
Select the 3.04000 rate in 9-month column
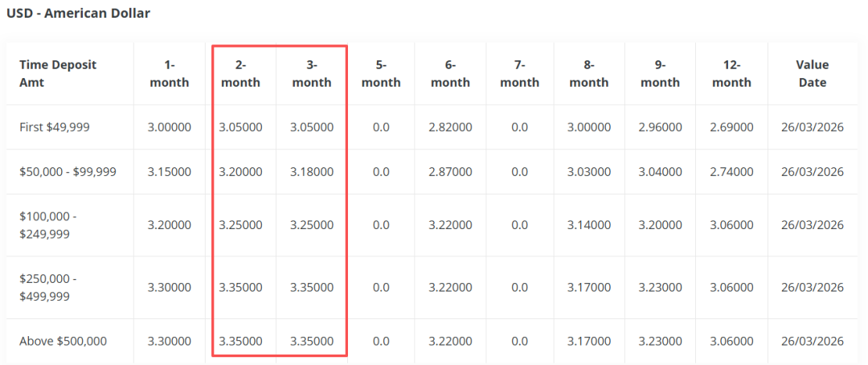[x=660, y=172]
